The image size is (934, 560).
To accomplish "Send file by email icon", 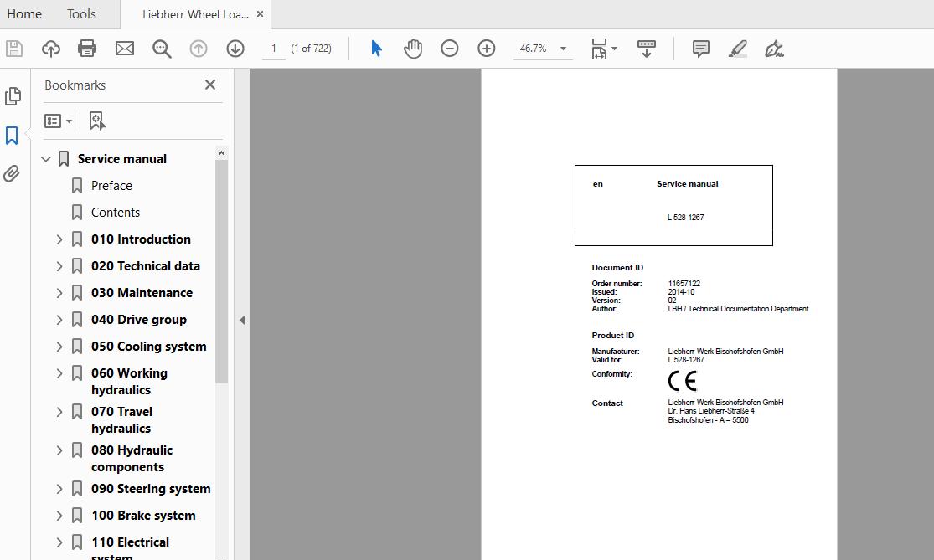I will [125, 49].
